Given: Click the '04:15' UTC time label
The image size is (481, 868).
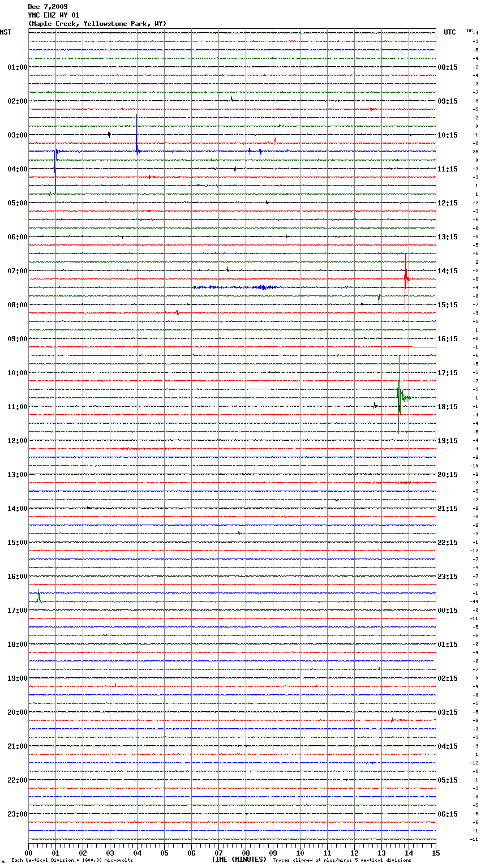Looking at the screenshot, I should coord(448,746).
